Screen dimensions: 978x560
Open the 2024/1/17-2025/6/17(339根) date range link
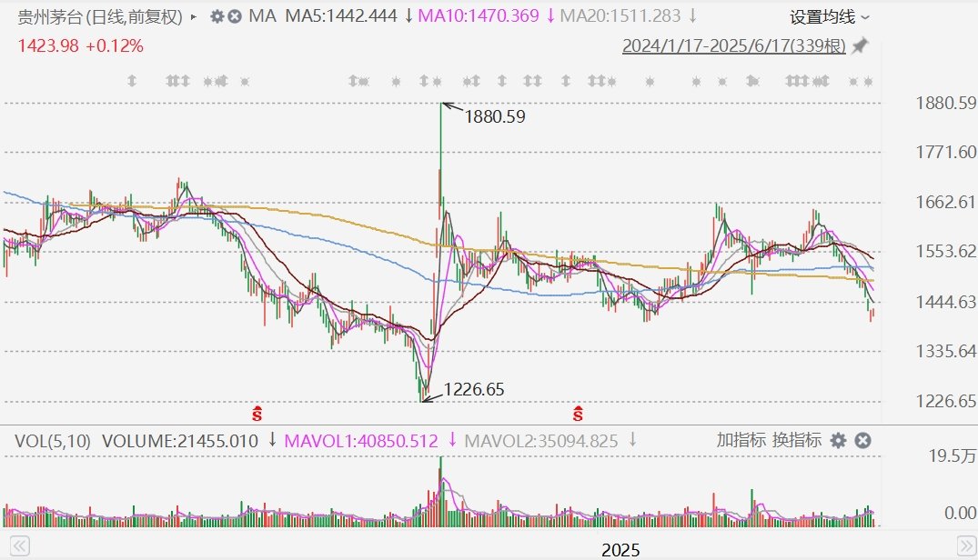pos(734,46)
